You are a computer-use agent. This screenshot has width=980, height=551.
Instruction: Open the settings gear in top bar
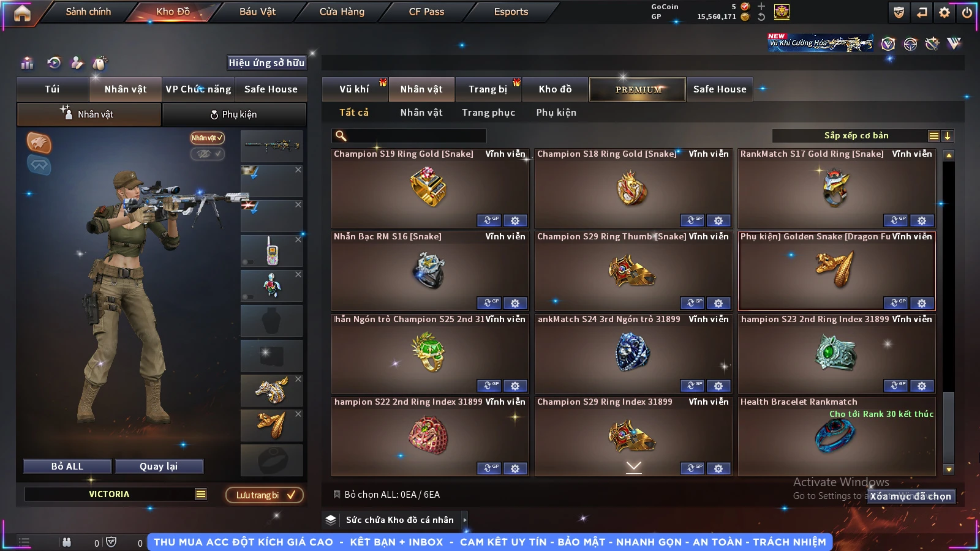click(x=944, y=12)
